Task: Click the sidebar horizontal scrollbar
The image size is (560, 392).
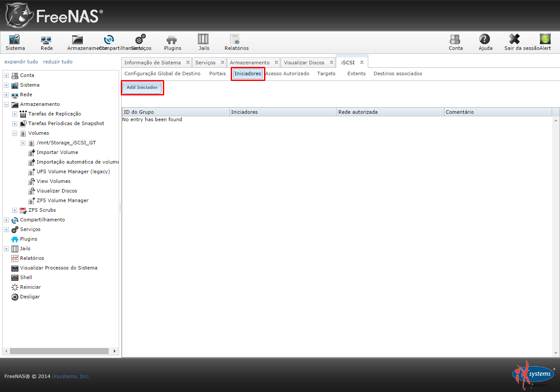Action: 60,351
